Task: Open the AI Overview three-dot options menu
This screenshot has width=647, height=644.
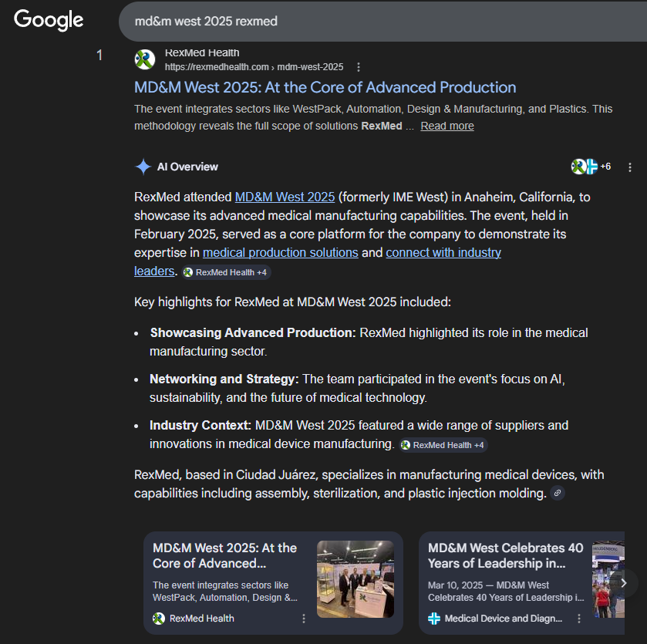Action: coord(630,167)
